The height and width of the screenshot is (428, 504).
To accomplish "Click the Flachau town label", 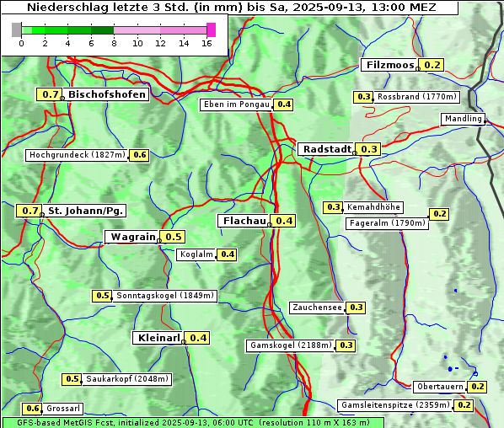I will 244,221.
